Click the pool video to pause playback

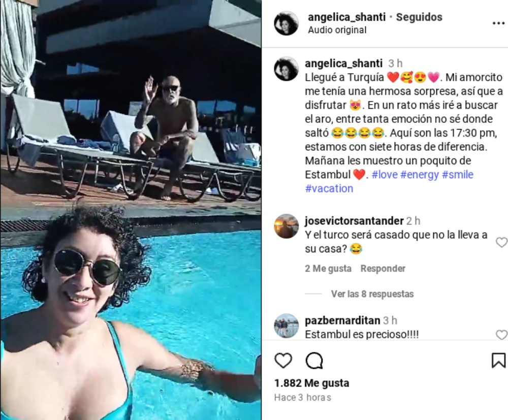pos(131,210)
